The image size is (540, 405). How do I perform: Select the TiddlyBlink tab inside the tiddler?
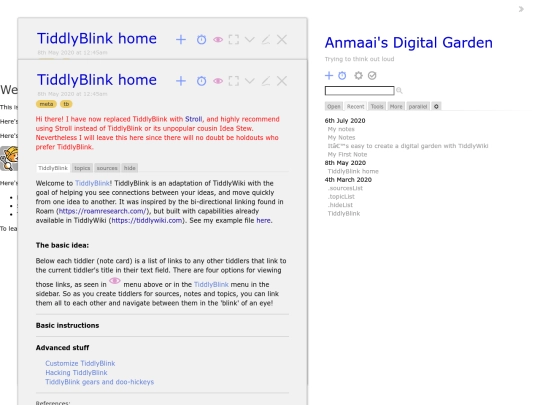pyautogui.click(x=53, y=168)
